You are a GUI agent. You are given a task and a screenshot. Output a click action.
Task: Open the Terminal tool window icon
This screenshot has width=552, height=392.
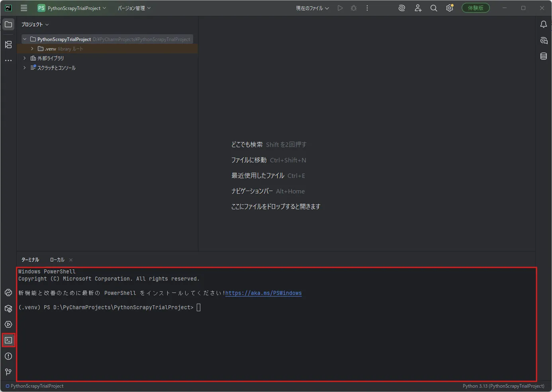[x=8, y=340]
